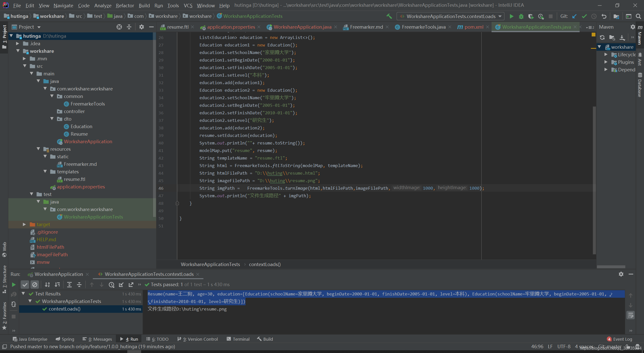The height and width of the screenshot is (353, 644).
Task: Click the locate-in-project target icon
Action: click(119, 27)
